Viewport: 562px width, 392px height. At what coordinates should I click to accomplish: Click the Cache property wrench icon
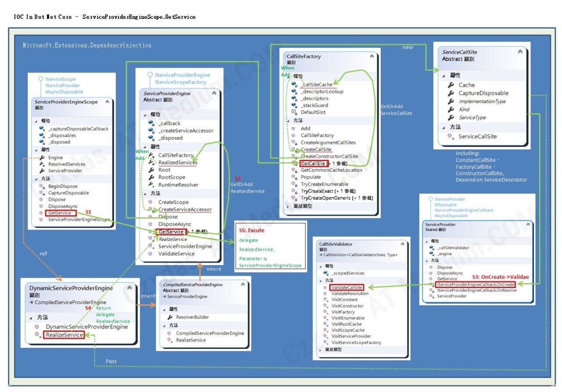(451, 85)
